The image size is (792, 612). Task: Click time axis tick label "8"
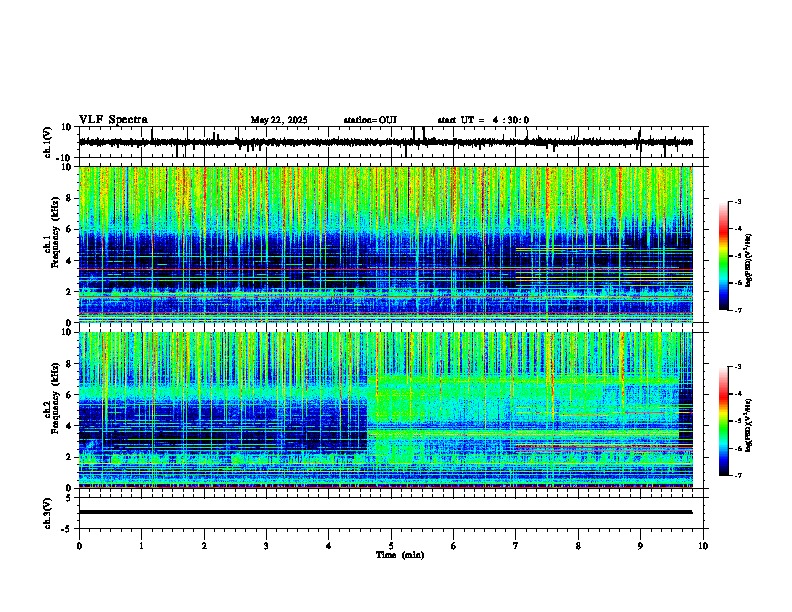coord(578,546)
